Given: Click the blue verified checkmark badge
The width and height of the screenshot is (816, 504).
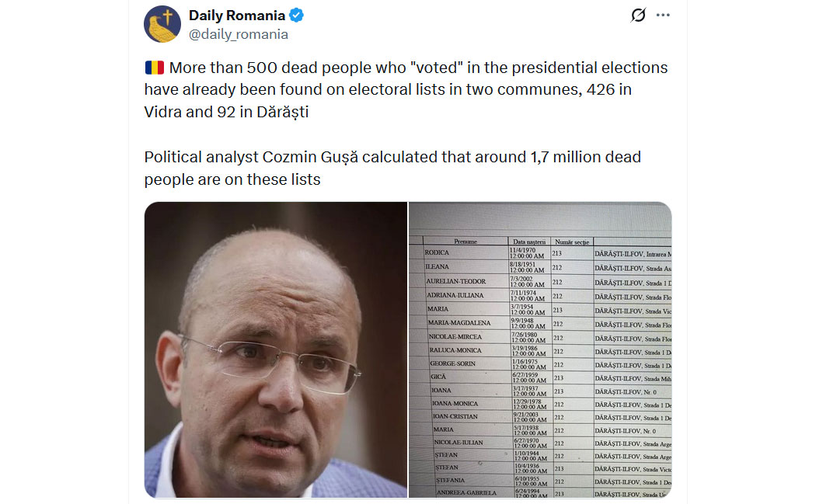Looking at the screenshot, I should 297,16.
